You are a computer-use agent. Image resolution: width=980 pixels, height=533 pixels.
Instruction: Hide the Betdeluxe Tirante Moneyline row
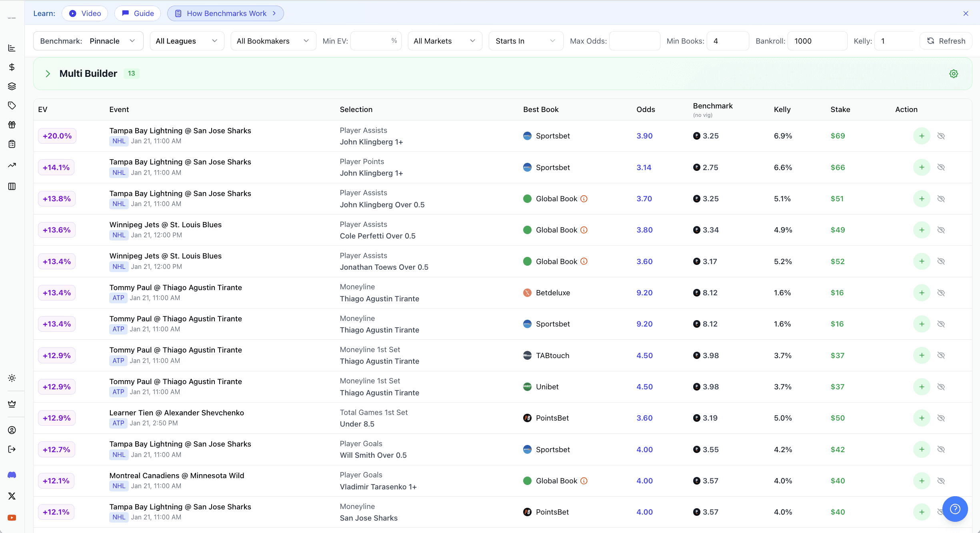pyautogui.click(x=941, y=293)
